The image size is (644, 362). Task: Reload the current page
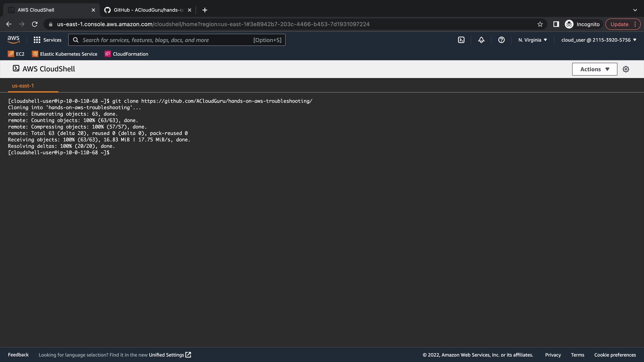pyautogui.click(x=35, y=24)
